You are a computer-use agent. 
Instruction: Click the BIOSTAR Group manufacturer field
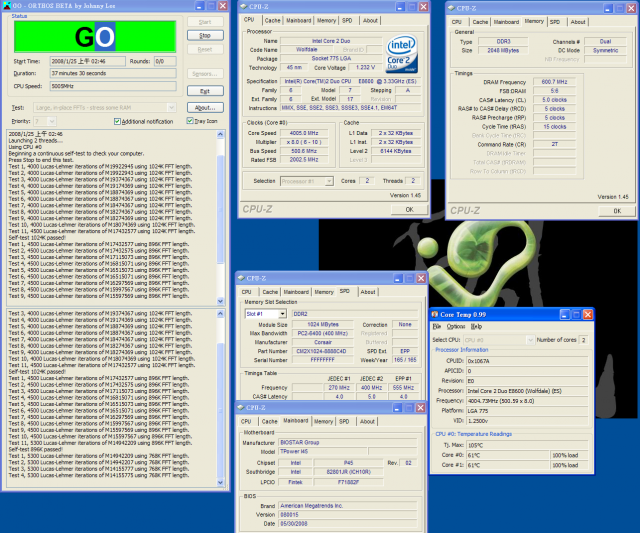coord(348,442)
